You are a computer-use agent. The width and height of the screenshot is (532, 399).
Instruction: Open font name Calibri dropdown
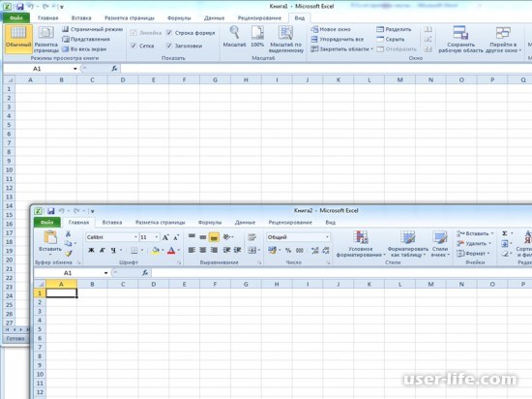[135, 237]
